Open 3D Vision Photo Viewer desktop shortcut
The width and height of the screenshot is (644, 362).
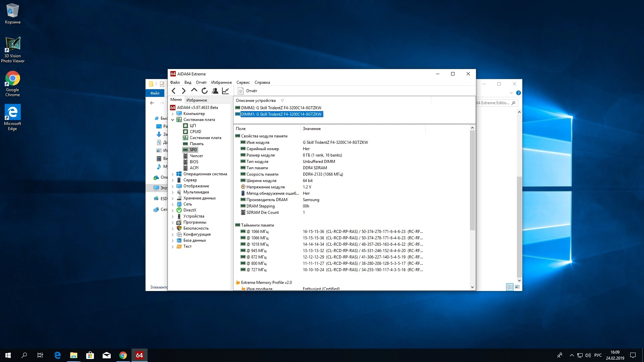point(13,50)
